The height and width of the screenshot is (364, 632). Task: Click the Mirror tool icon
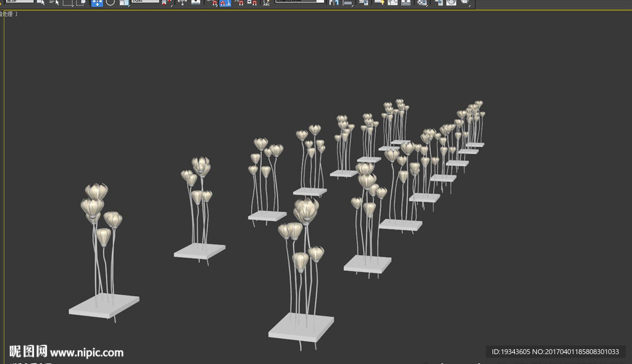(x=334, y=2)
